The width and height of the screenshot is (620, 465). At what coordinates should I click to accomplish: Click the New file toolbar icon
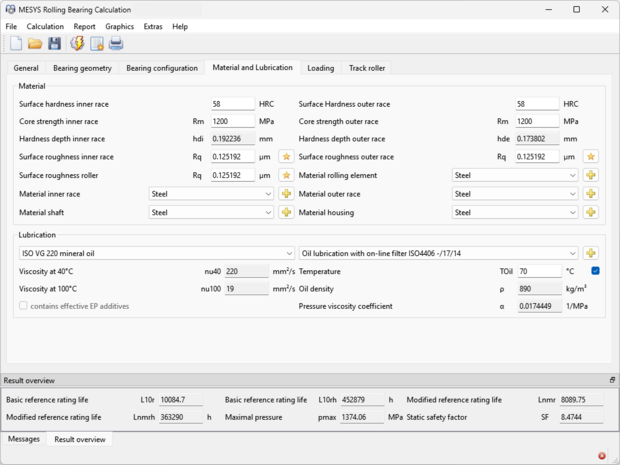[16, 43]
